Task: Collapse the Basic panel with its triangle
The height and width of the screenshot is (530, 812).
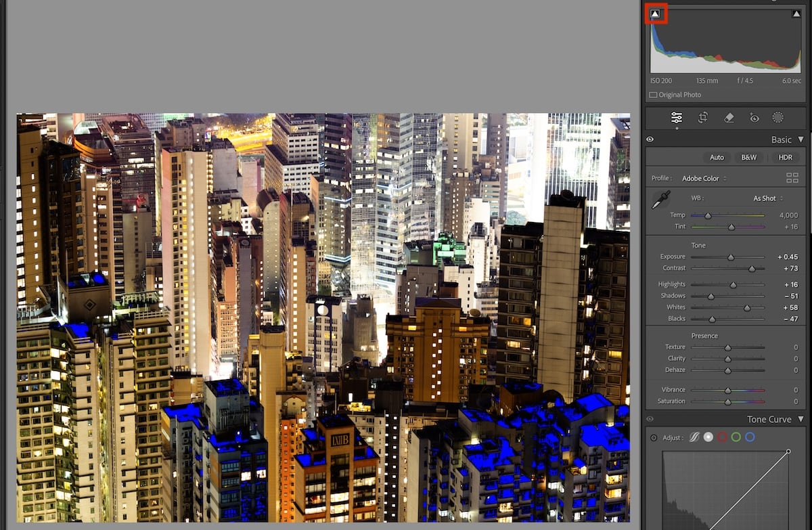Action: [800, 139]
